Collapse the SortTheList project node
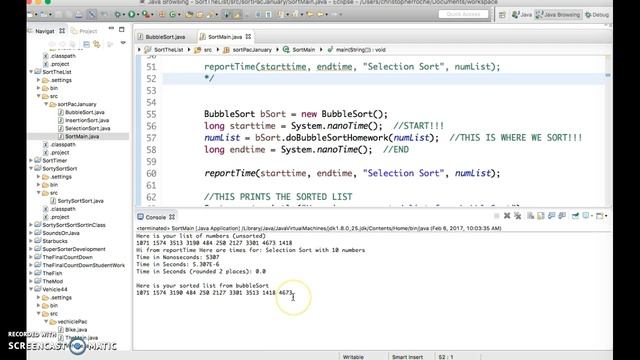Screen dimensions: 640x360 tap(31, 72)
